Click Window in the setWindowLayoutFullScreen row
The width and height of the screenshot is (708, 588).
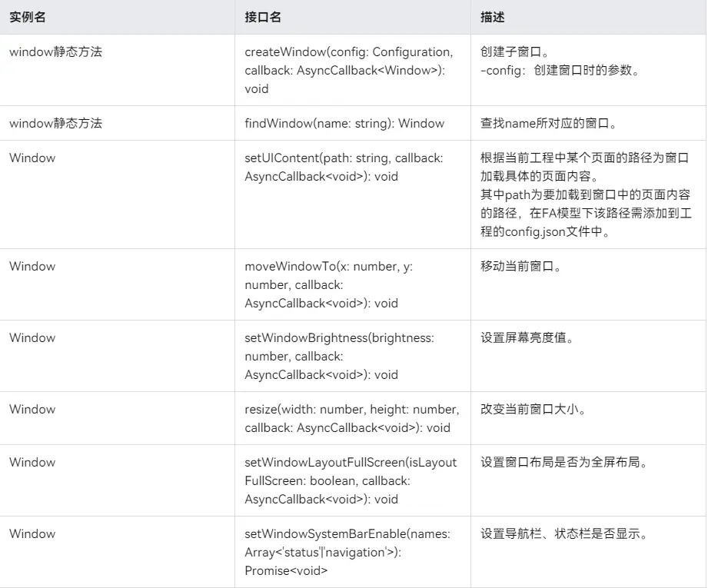[32, 462]
